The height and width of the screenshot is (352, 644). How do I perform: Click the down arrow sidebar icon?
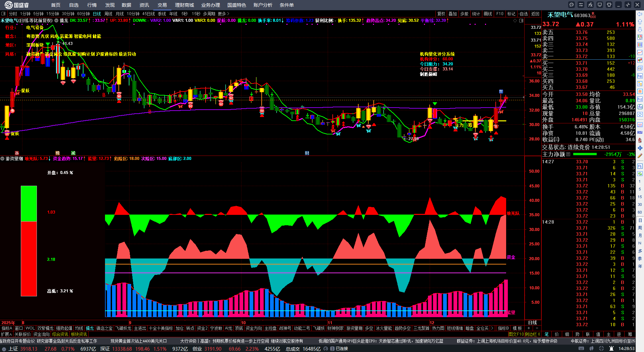coord(640,30)
